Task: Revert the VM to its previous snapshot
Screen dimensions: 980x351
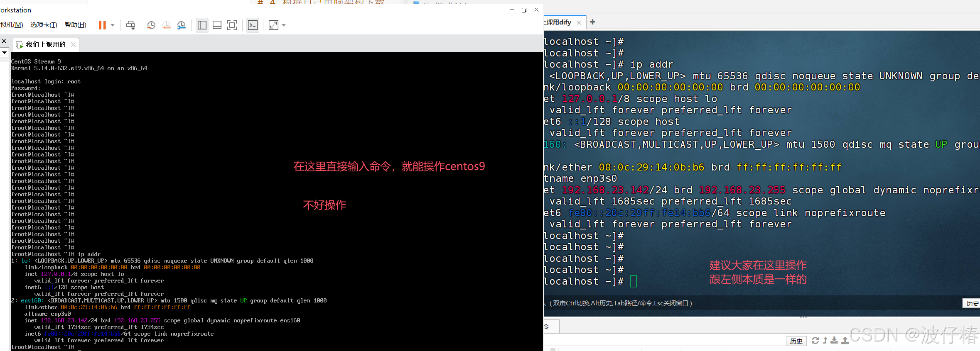Action: click(166, 25)
